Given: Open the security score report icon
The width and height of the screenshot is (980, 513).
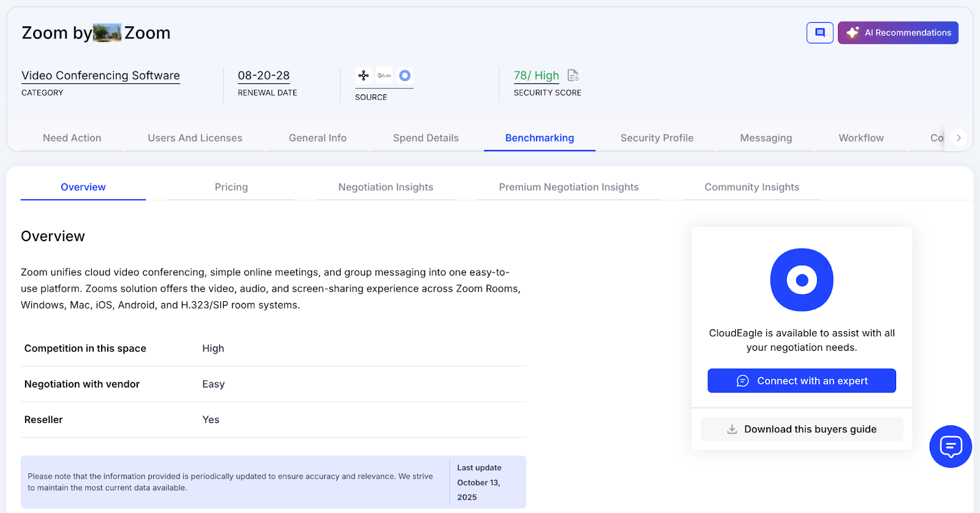Looking at the screenshot, I should click(x=573, y=75).
